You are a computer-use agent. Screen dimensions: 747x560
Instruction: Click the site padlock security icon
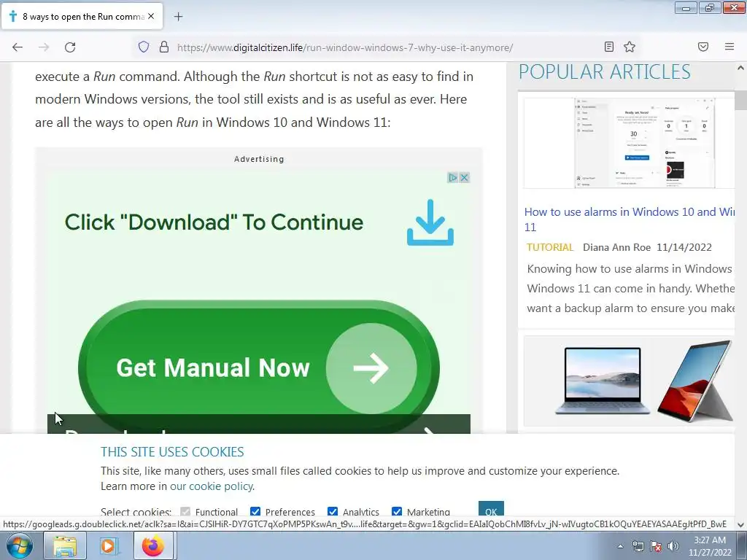[164, 47]
